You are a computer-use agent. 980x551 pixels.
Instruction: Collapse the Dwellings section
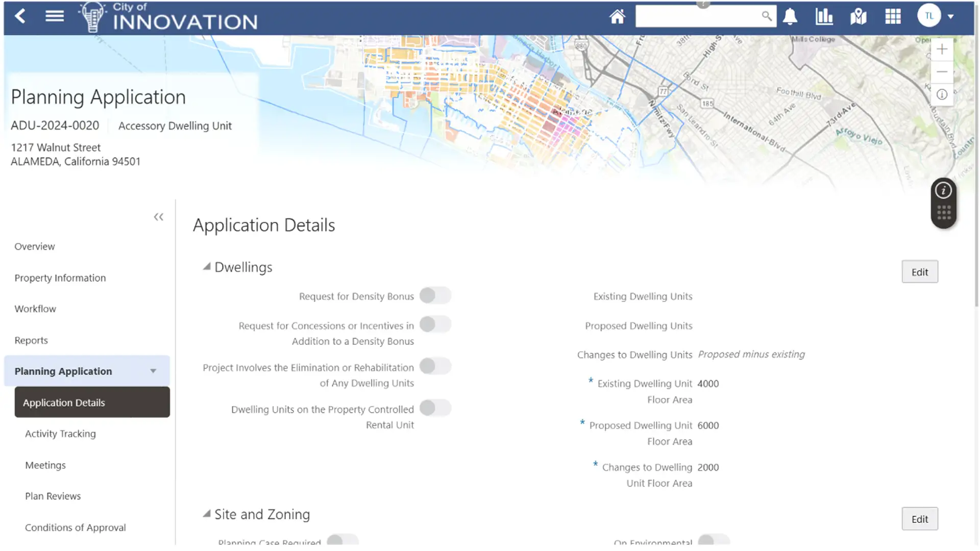click(207, 267)
